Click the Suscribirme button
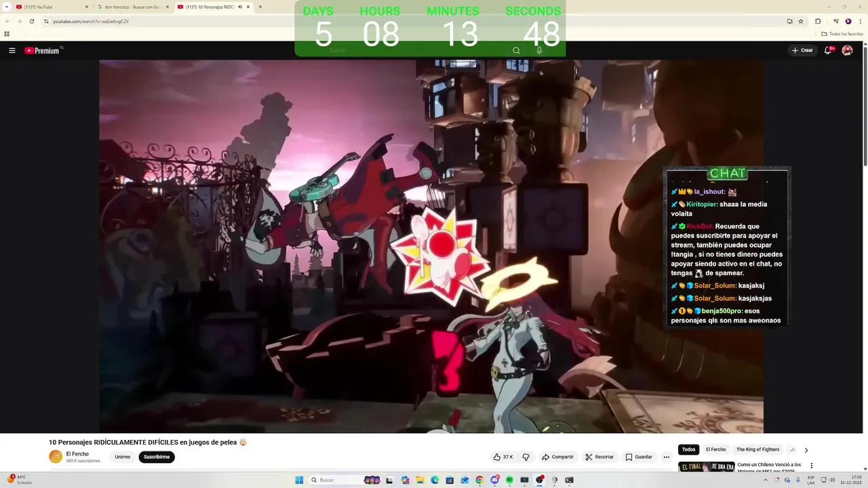The height and width of the screenshot is (488, 868). [157, 457]
